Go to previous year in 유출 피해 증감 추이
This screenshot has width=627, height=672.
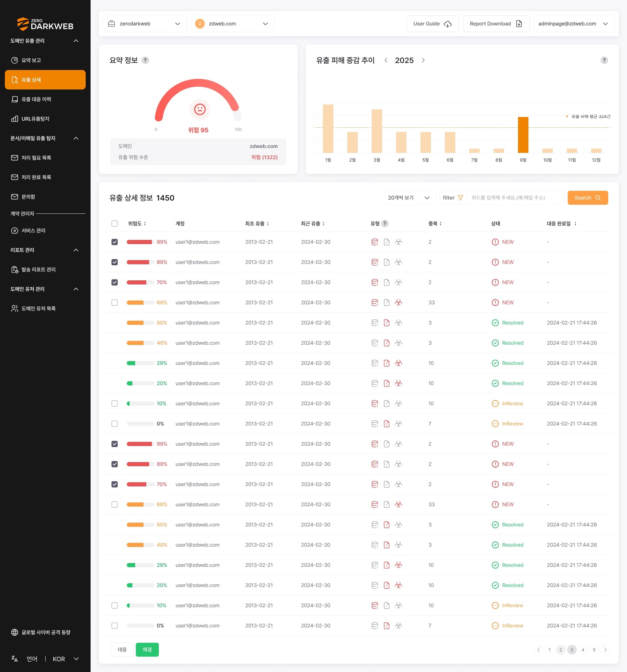[x=386, y=60]
